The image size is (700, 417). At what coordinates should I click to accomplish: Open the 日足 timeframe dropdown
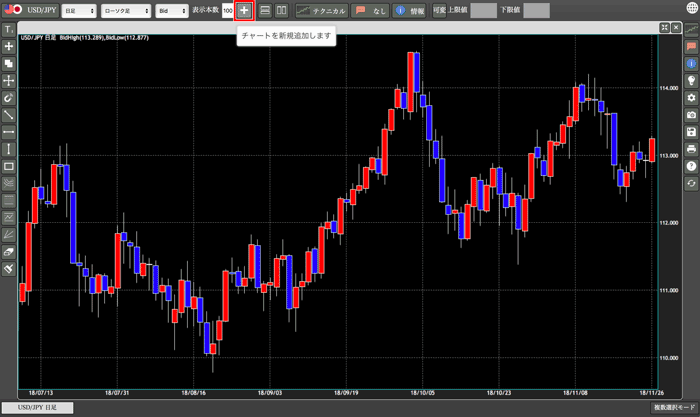point(79,10)
